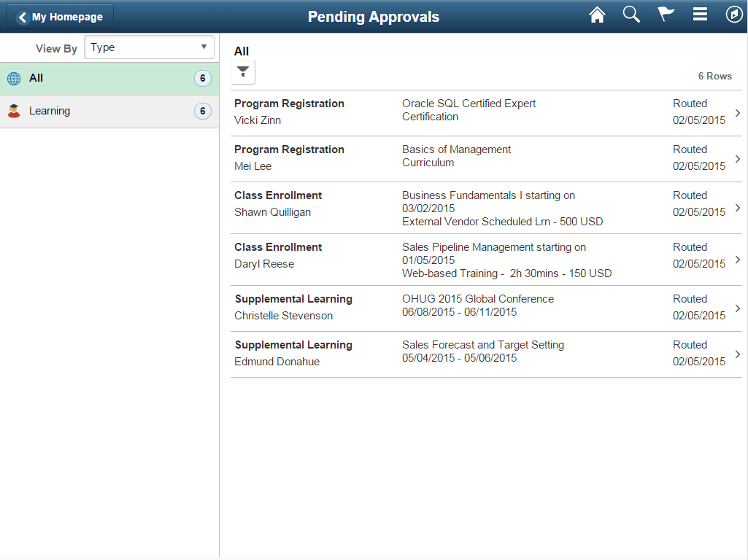Expand Vicki Zinn's Program Registration details

click(737, 113)
